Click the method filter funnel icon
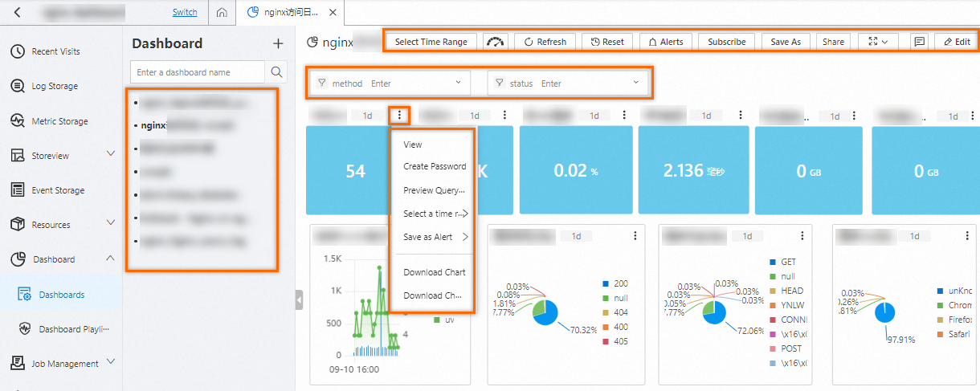Image resolution: width=980 pixels, height=391 pixels. click(x=322, y=83)
